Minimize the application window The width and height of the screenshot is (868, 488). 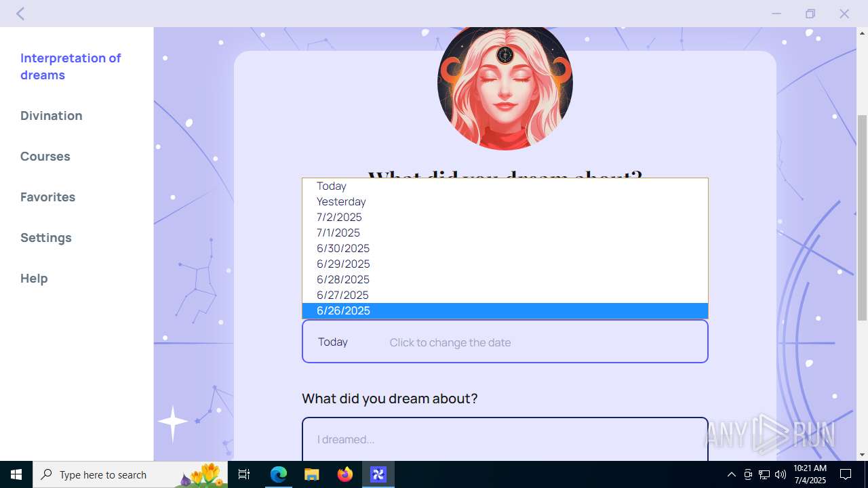pos(776,14)
